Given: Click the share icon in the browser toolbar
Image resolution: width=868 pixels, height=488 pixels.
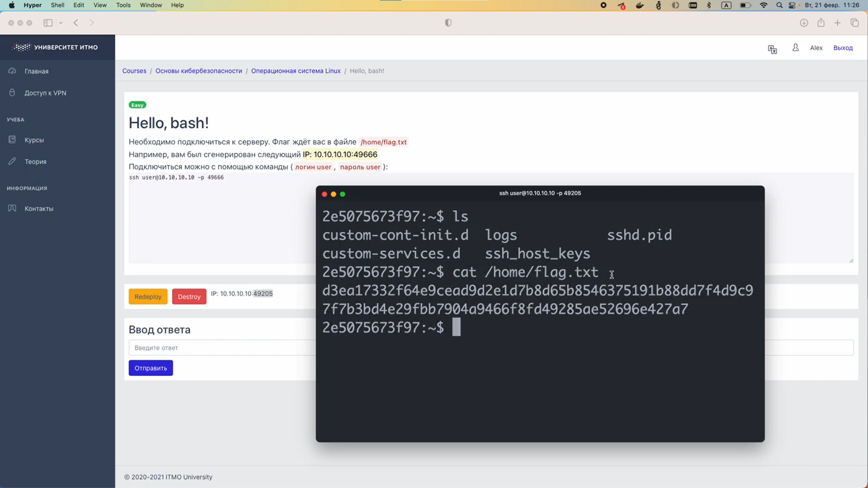Looking at the screenshot, I should coord(821,23).
